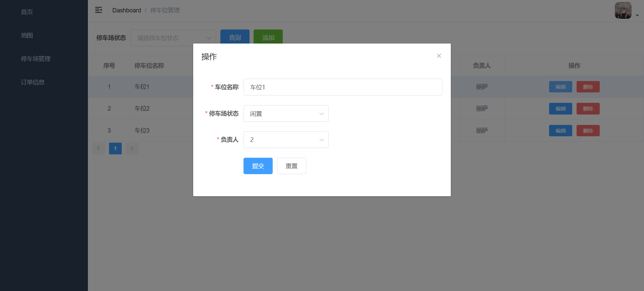
Task: Focus the 车位名称 input field
Action: (x=343, y=87)
